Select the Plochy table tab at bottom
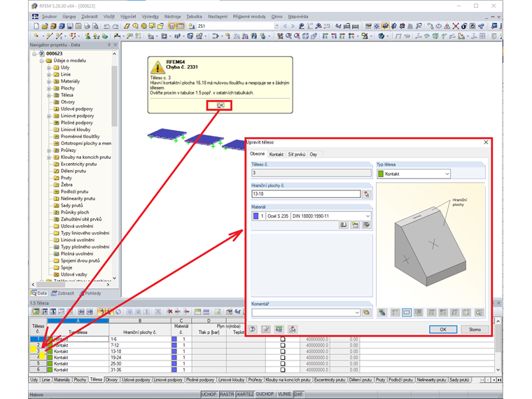The height and width of the screenshot is (399, 532). tap(80, 379)
